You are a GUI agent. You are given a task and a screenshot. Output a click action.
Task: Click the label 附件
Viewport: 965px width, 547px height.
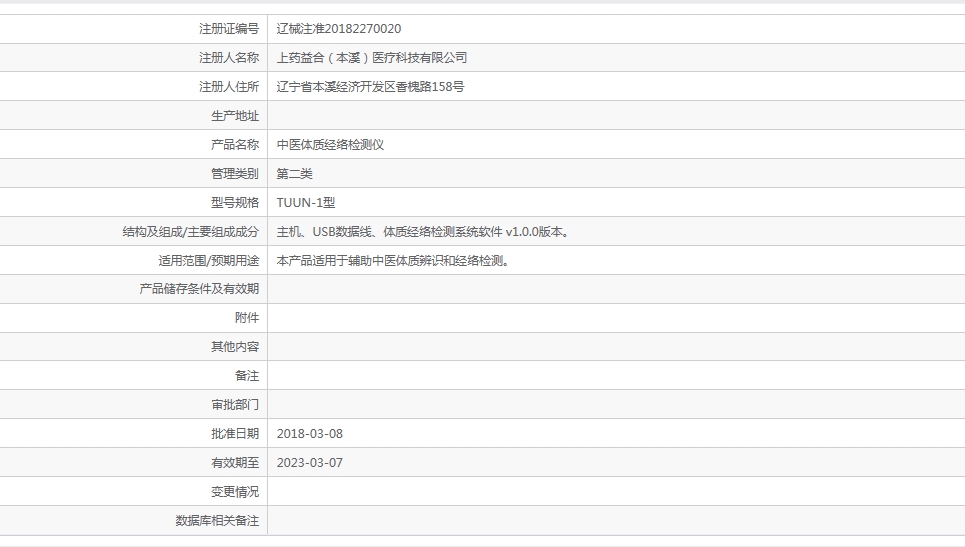pyautogui.click(x=247, y=317)
